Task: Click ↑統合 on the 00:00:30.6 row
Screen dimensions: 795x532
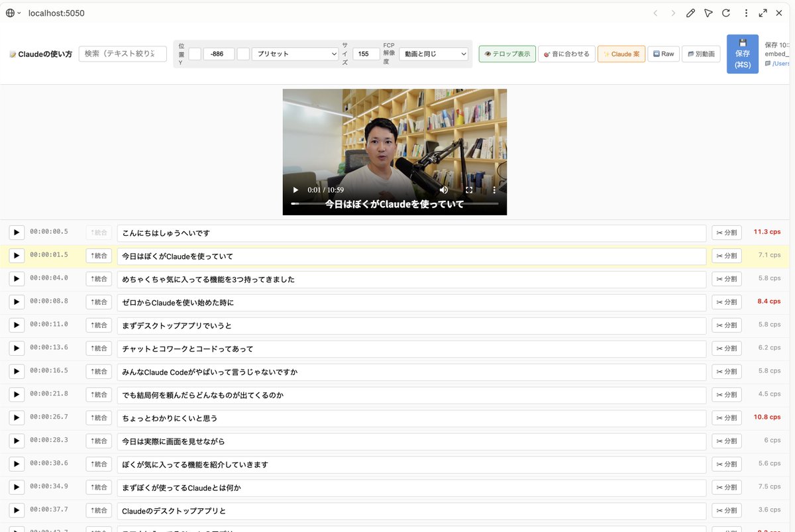Action: [99, 464]
